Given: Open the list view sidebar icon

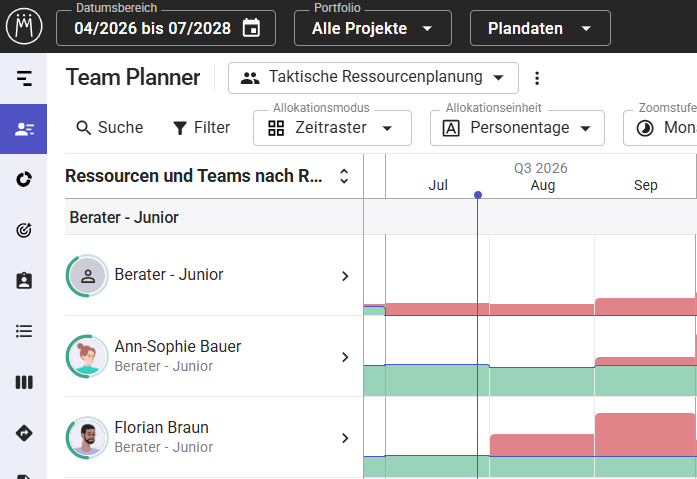Looking at the screenshot, I should 24,331.
